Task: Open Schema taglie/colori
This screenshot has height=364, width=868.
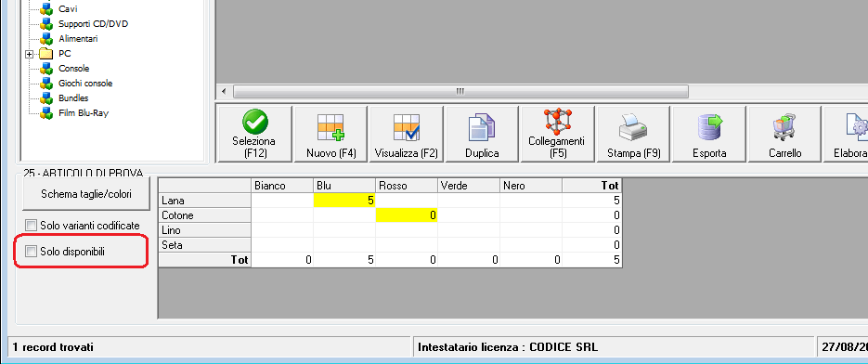Action: [x=86, y=194]
